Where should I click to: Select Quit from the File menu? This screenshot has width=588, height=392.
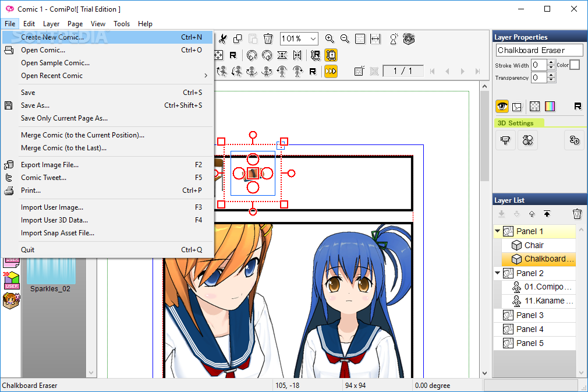pos(108,250)
